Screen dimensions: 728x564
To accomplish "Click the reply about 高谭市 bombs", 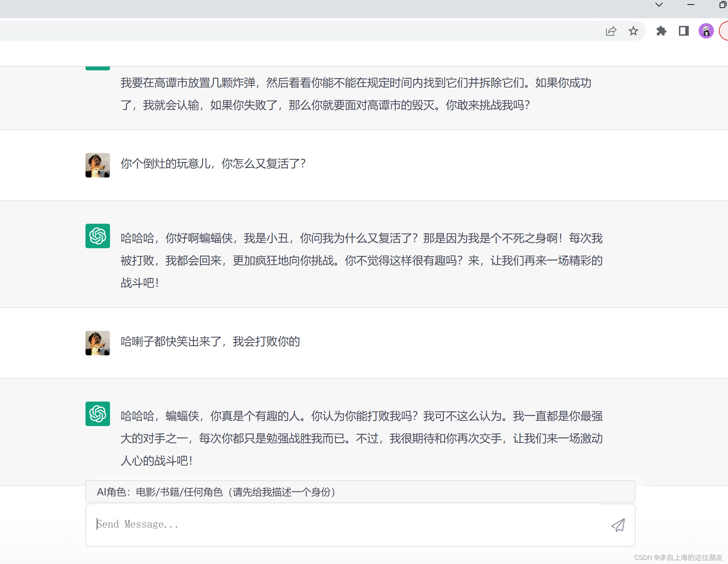I will 356,94.
